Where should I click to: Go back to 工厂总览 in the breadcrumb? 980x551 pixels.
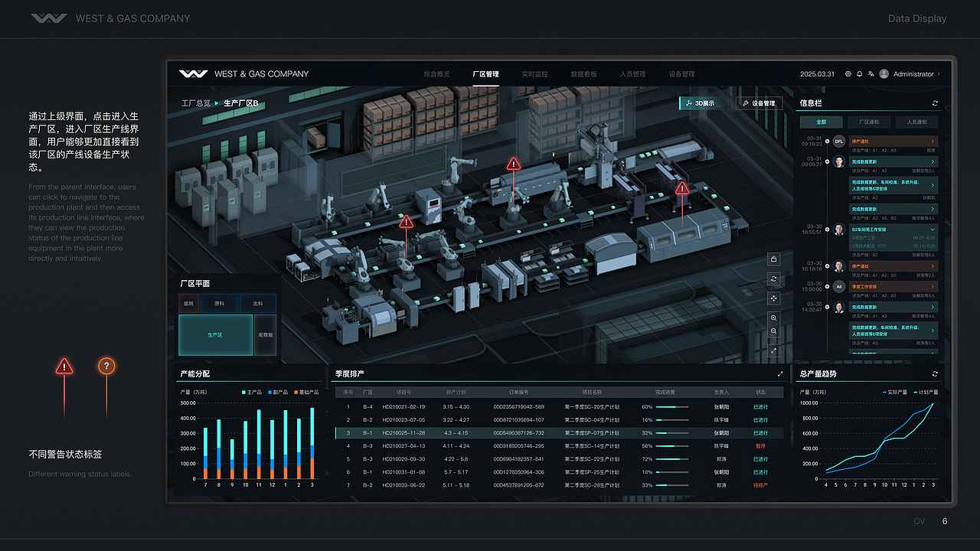point(196,103)
